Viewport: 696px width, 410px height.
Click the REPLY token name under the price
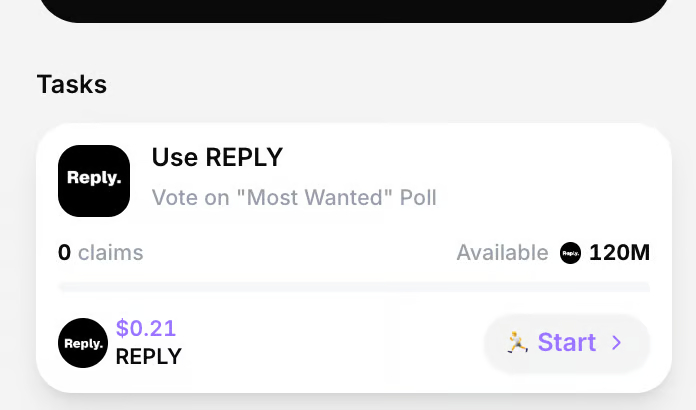point(149,356)
